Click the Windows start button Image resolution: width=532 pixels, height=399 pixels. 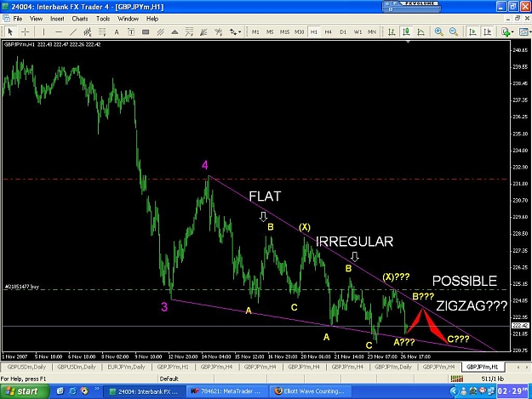(x=24, y=391)
